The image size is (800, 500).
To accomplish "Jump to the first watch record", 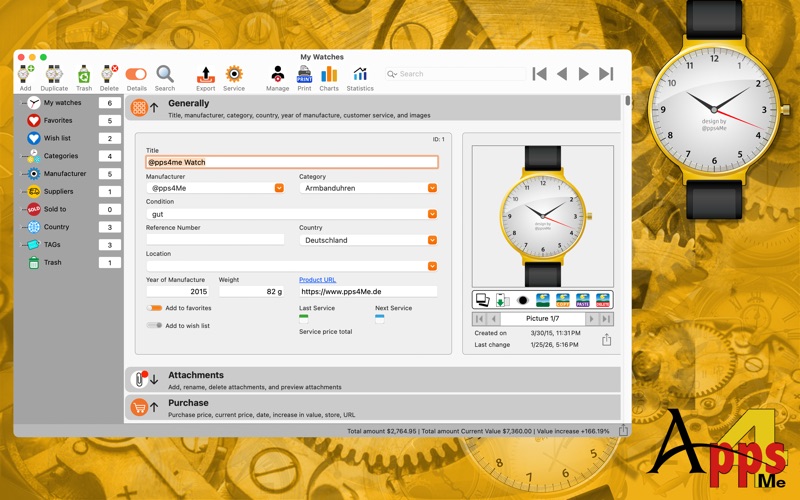I will pyautogui.click(x=540, y=74).
